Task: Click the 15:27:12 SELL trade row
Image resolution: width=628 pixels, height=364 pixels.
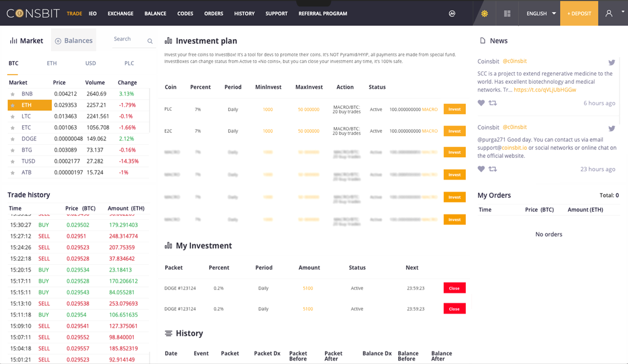Action: [78, 236]
